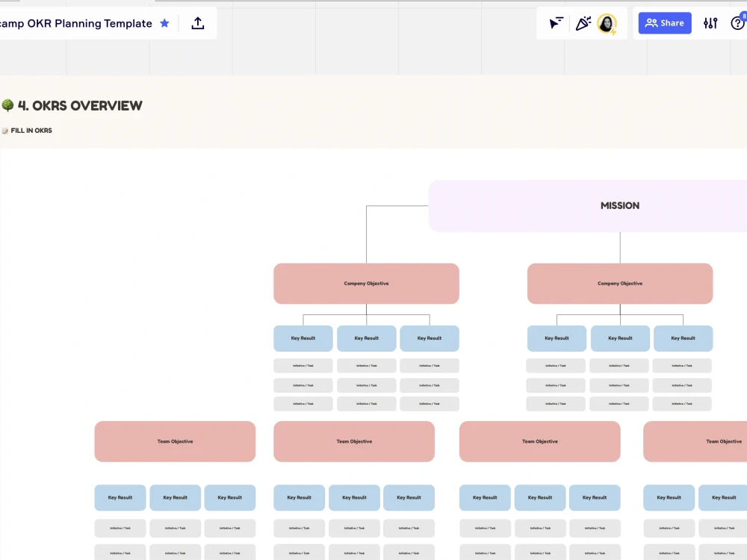Select first Key Result under right Company Objective
This screenshot has height=560, width=747.
[557, 338]
